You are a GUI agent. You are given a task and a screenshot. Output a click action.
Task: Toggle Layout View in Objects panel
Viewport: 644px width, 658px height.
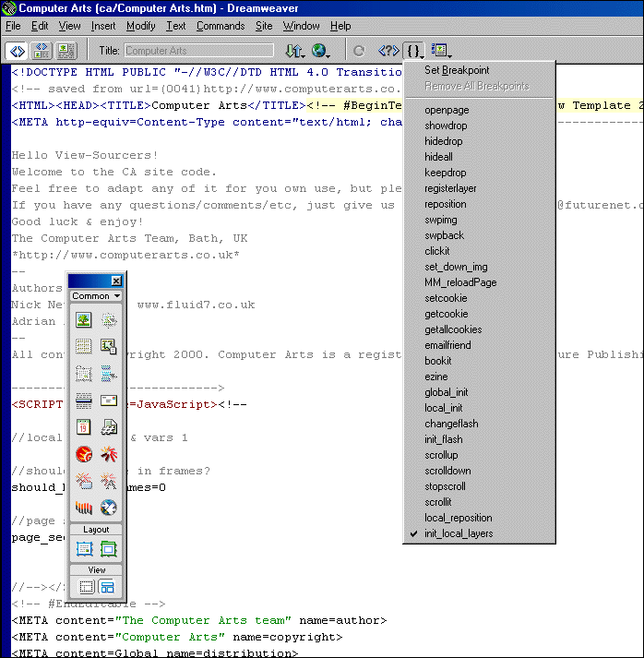pyautogui.click(x=107, y=587)
